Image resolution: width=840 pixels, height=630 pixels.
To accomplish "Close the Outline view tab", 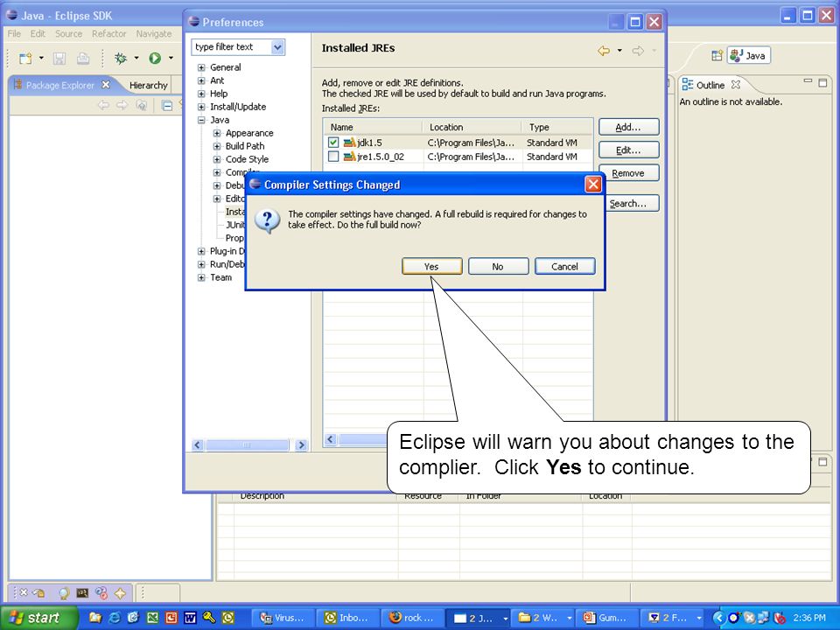I will (x=736, y=85).
